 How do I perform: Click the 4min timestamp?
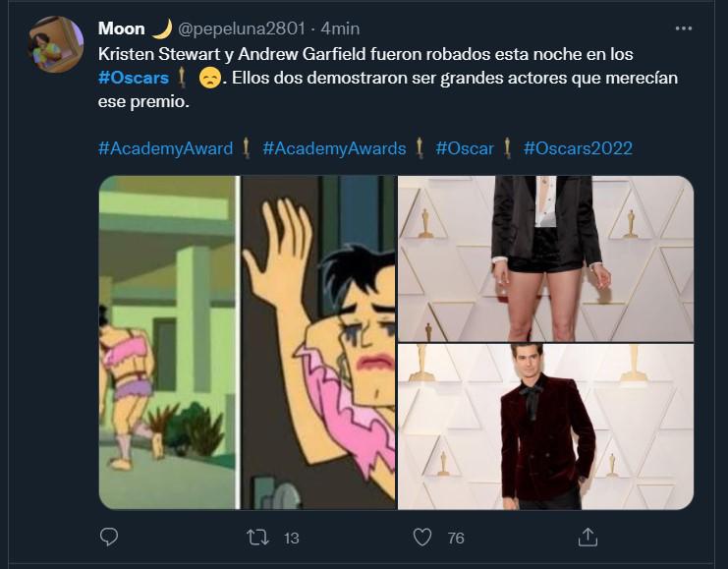[340, 28]
